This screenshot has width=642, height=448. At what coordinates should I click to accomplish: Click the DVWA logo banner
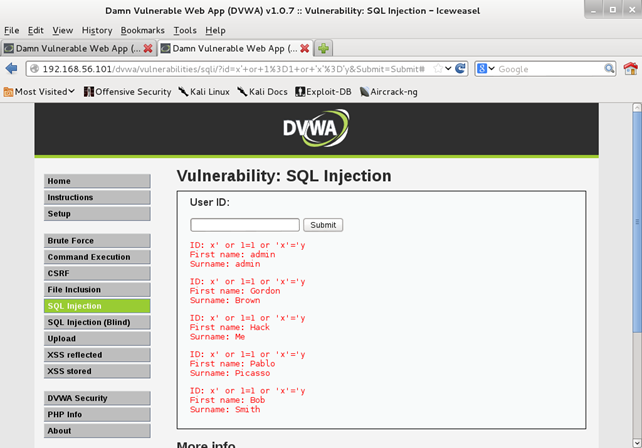coord(316,129)
